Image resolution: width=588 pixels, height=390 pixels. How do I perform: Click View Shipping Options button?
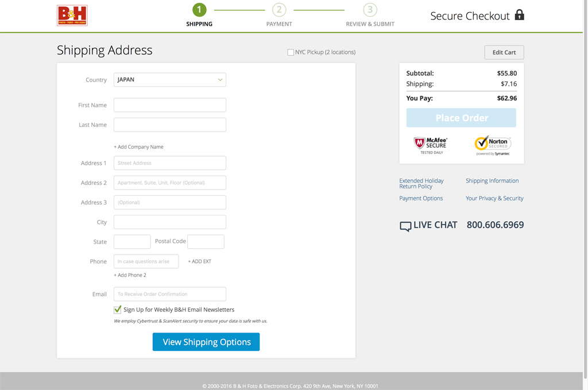[x=206, y=342]
